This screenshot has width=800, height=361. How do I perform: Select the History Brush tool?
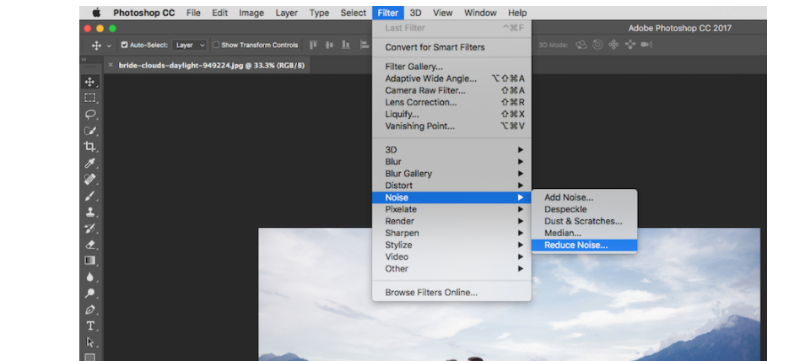click(x=90, y=228)
